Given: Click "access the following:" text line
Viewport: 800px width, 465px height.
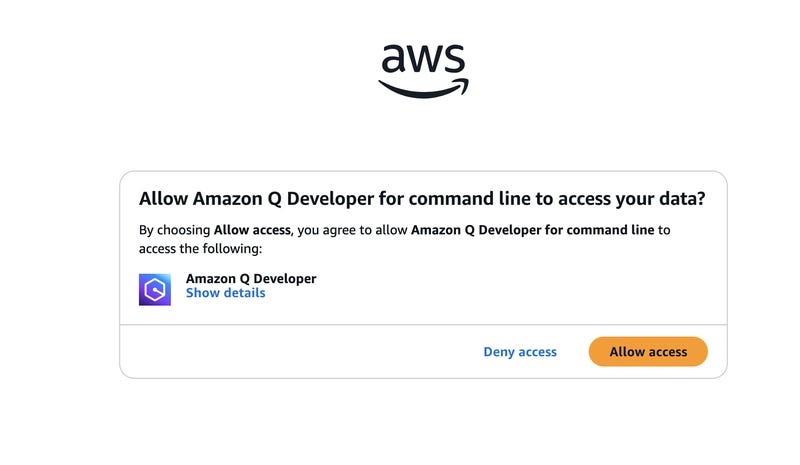Looking at the screenshot, I should [200, 249].
